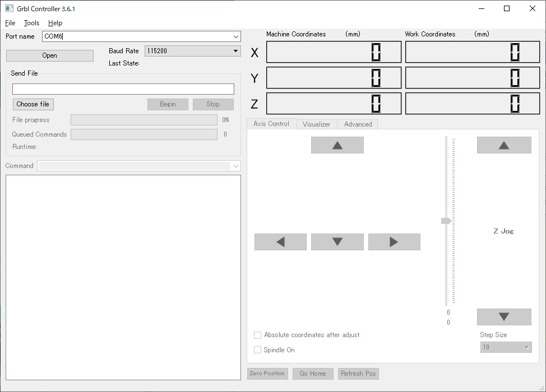Screen dimensions: 546x392
Task: Click the Refresh Pos button
Action: tap(358, 374)
